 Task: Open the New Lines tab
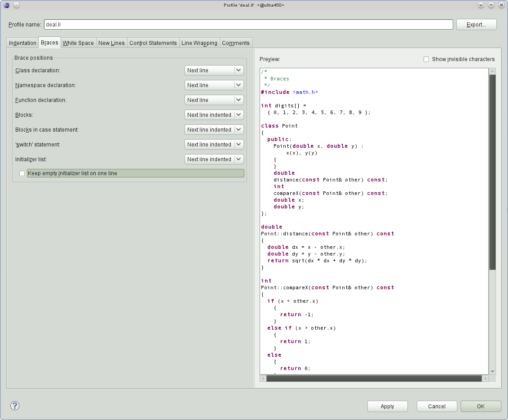coord(111,43)
